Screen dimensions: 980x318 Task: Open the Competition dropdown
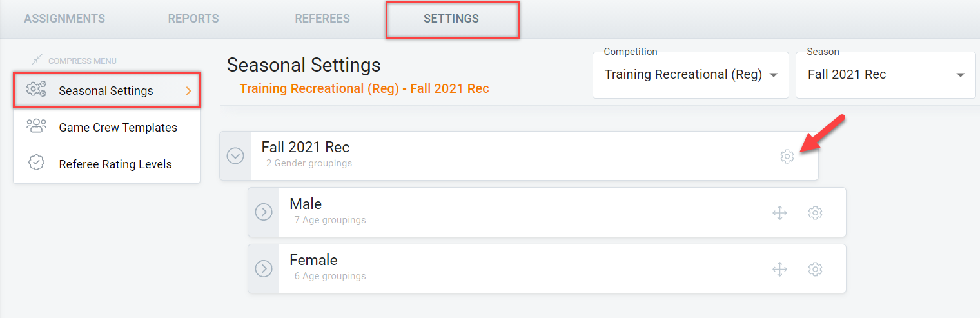pyautogui.click(x=690, y=75)
